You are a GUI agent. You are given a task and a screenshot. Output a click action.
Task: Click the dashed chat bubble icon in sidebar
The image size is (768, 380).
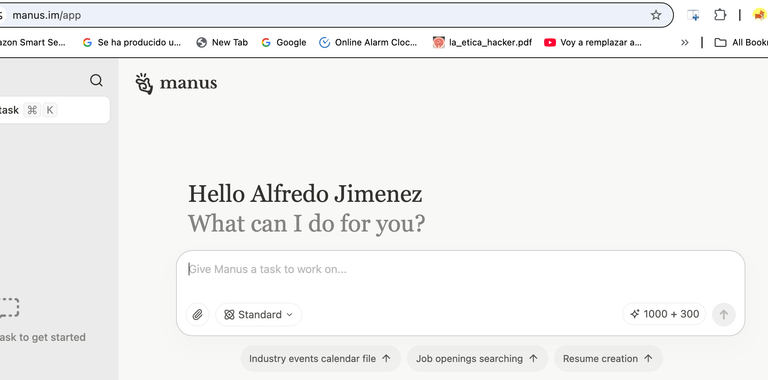pyautogui.click(x=9, y=308)
